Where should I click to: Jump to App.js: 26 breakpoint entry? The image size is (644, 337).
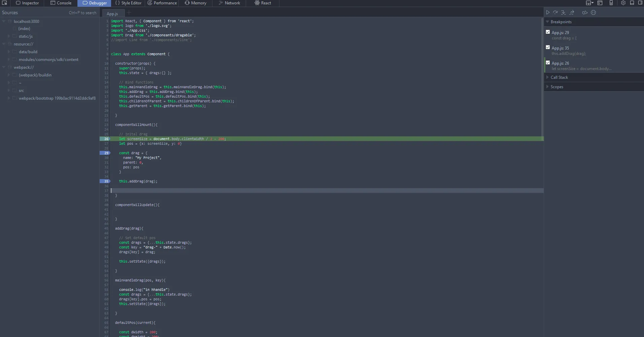pos(595,66)
